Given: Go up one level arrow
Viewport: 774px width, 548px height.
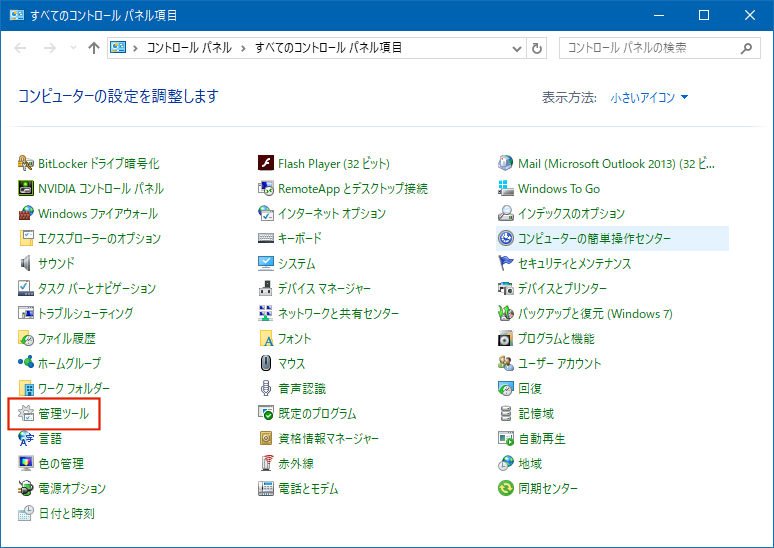Looking at the screenshot, I should click(x=94, y=48).
